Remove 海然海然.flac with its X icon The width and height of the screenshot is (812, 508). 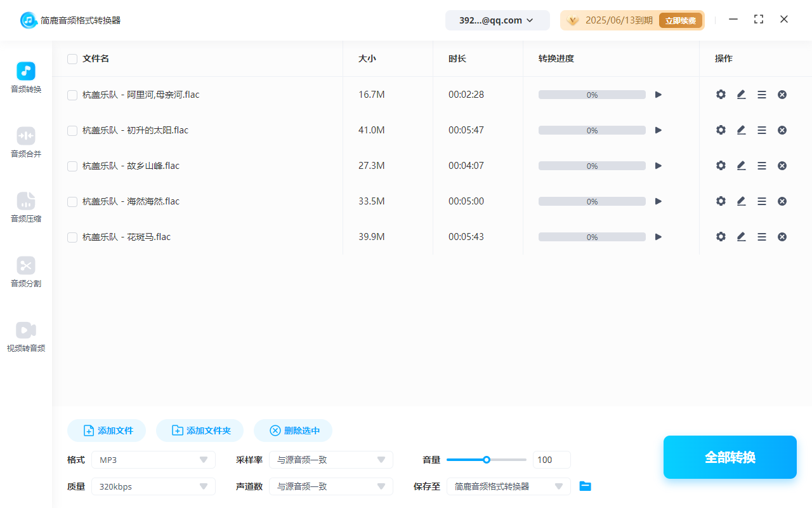point(782,201)
